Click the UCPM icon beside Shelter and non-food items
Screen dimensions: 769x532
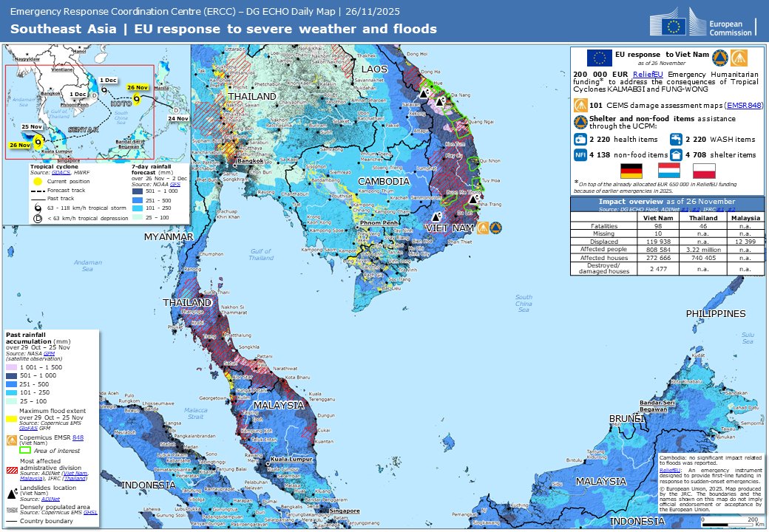click(580, 123)
